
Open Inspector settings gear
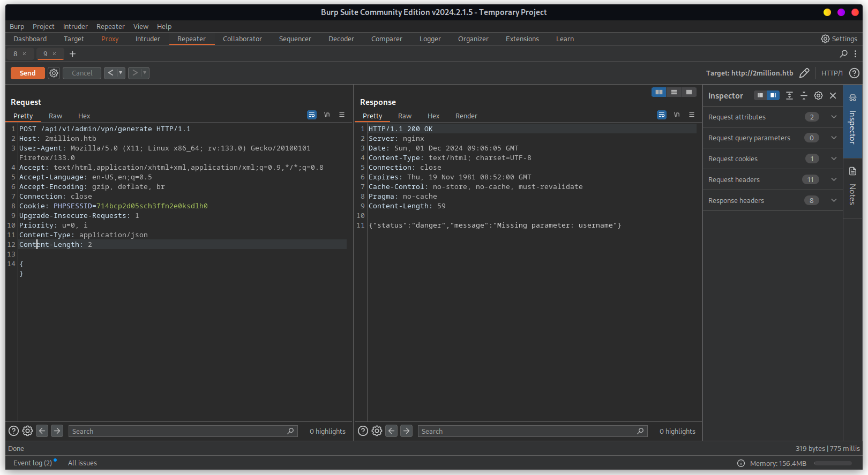818,95
